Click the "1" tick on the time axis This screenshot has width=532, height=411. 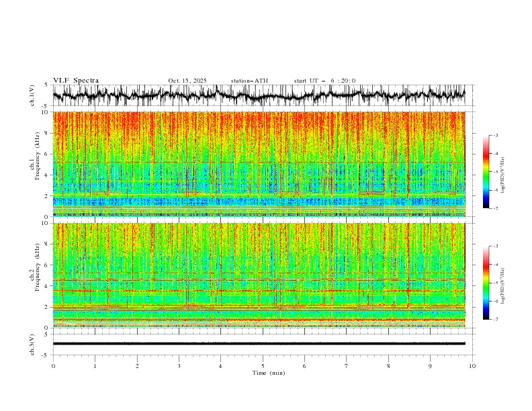[95, 366]
